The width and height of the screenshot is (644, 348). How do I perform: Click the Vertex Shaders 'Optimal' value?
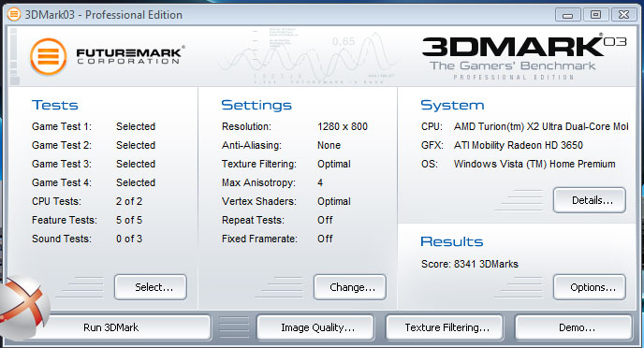point(334,201)
